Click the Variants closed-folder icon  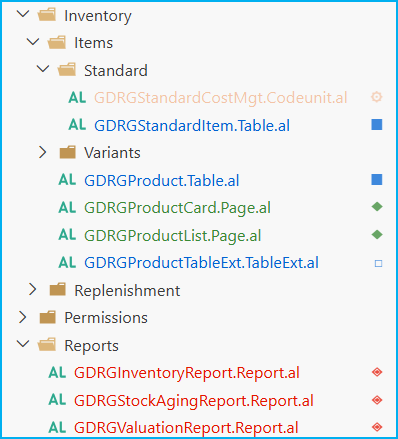click(67, 152)
